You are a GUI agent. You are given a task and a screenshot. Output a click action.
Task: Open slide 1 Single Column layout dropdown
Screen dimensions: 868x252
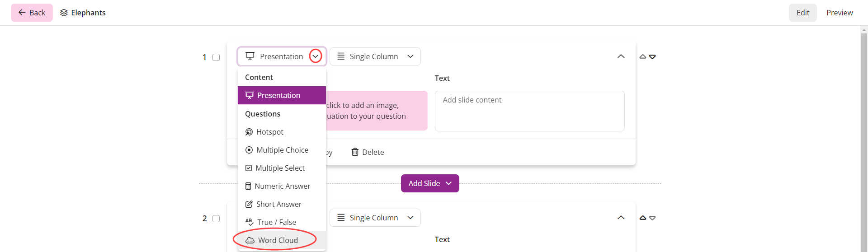coord(375,56)
